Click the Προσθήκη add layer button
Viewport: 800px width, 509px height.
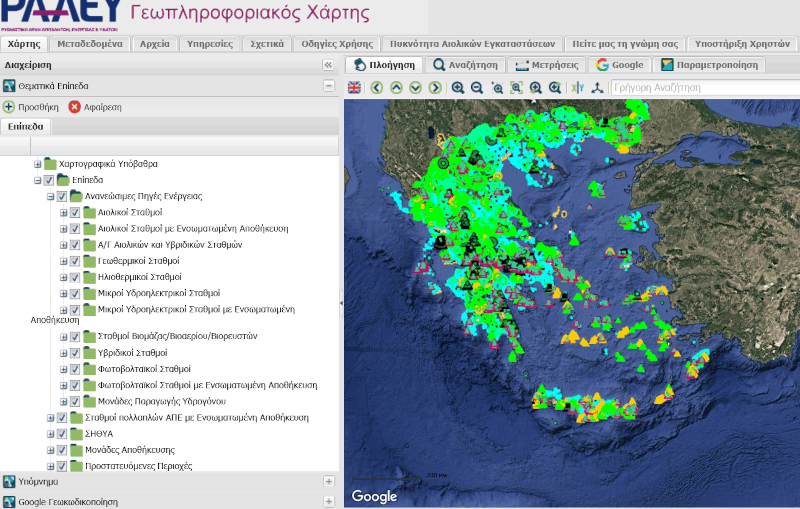point(31,107)
